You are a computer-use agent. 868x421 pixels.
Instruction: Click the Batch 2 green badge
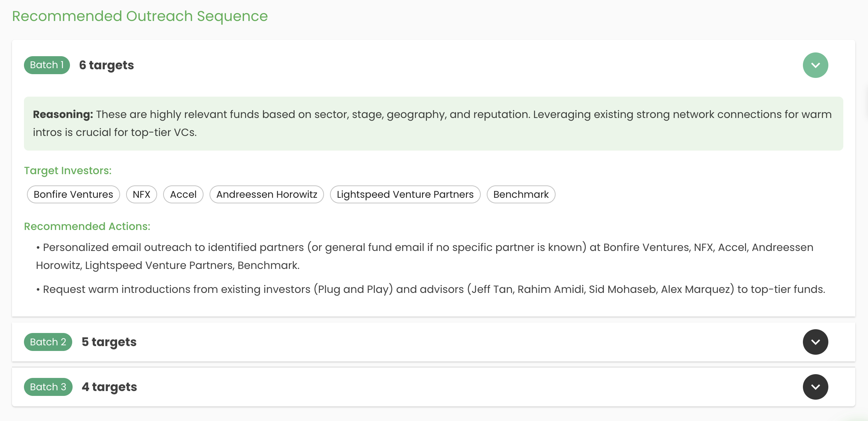coord(48,342)
